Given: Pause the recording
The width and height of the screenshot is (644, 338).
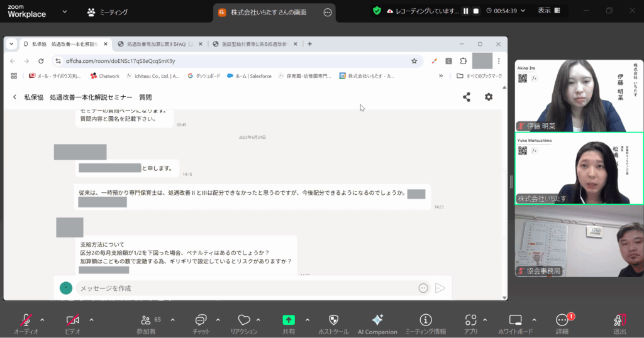Looking at the screenshot, I should tap(466, 11).
